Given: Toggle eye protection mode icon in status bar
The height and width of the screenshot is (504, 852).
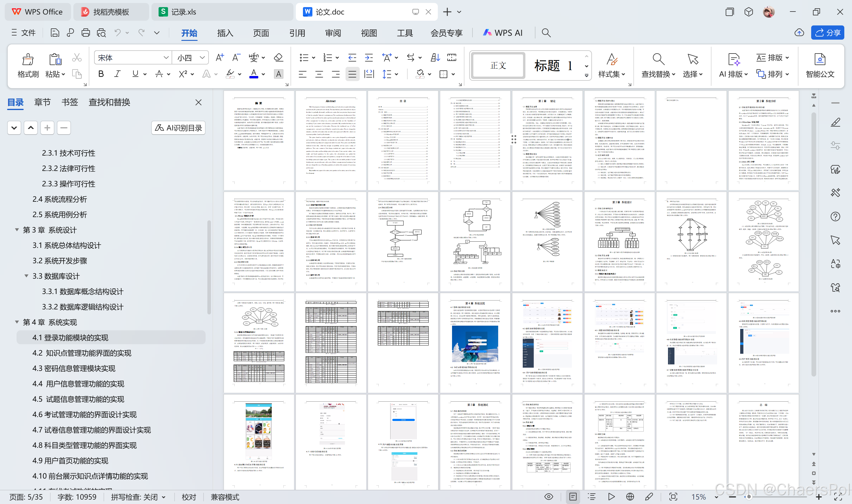Looking at the screenshot, I should (548, 497).
